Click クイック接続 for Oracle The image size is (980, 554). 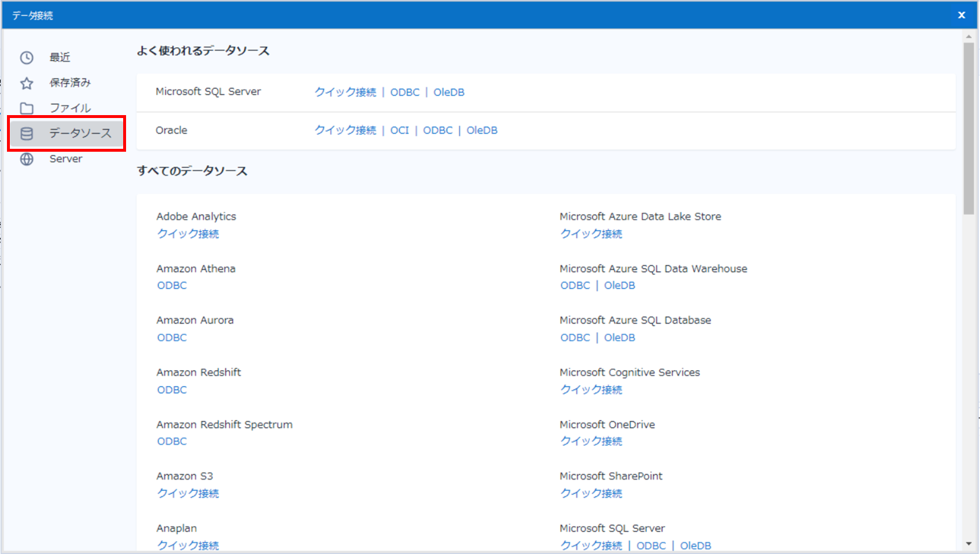[x=345, y=130]
